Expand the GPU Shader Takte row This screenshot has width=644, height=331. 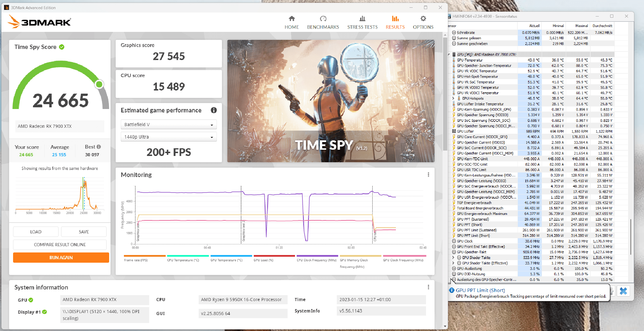(x=453, y=257)
